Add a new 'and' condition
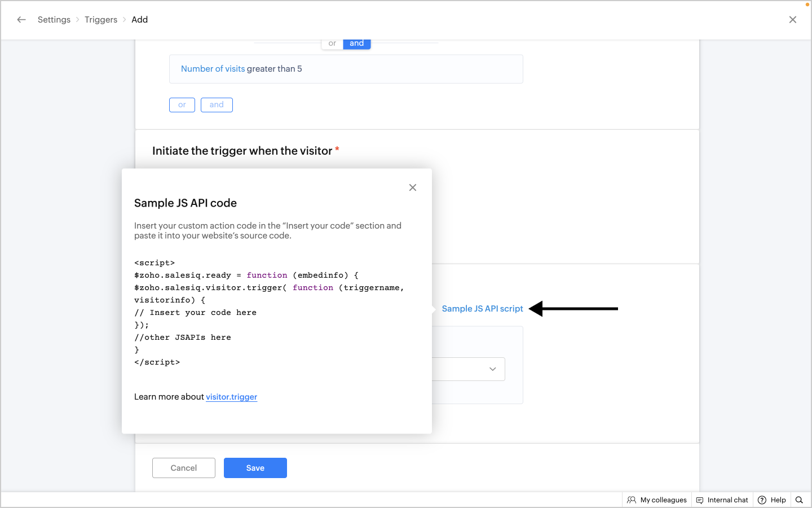The image size is (812, 508). coord(217,105)
